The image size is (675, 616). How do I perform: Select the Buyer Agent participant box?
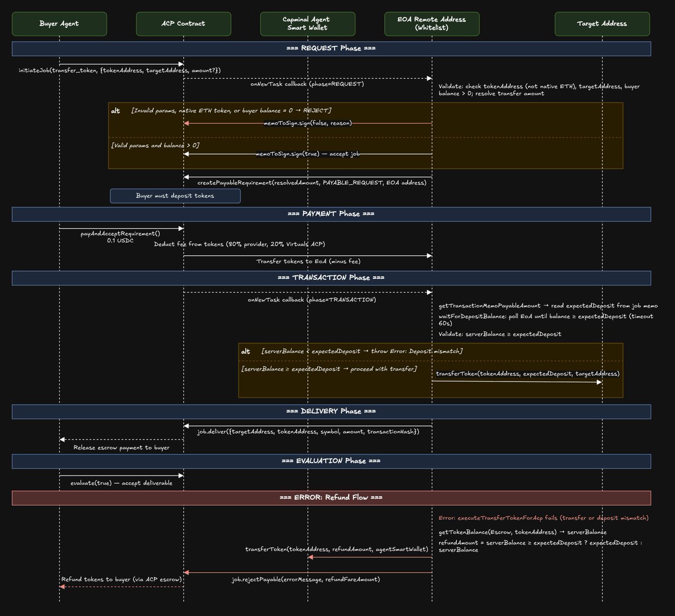pos(59,24)
